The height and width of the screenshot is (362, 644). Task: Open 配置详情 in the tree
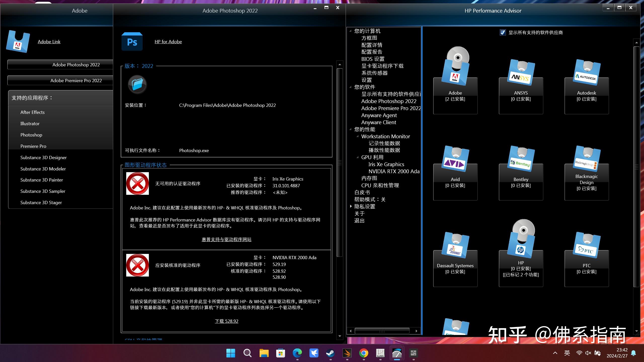click(372, 45)
